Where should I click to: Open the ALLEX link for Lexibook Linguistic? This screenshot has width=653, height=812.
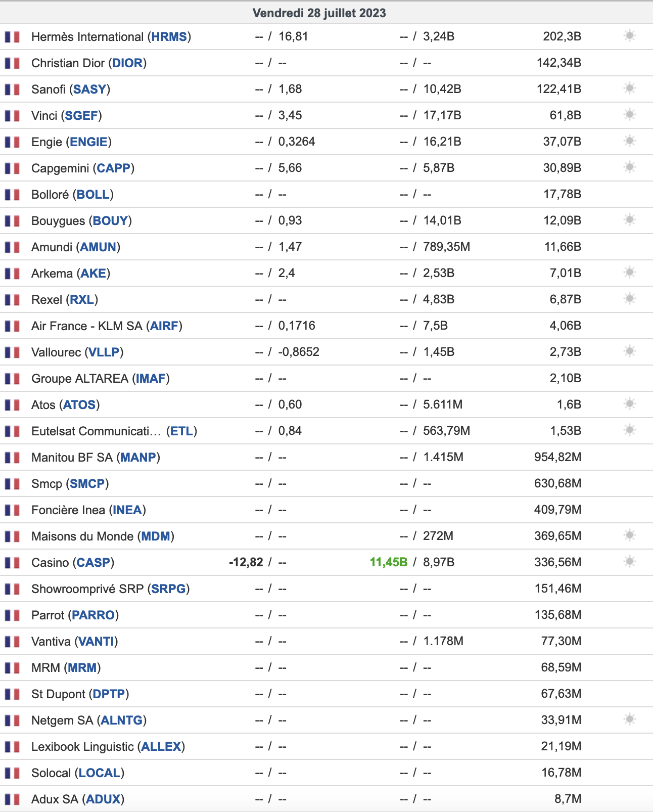coord(161,747)
